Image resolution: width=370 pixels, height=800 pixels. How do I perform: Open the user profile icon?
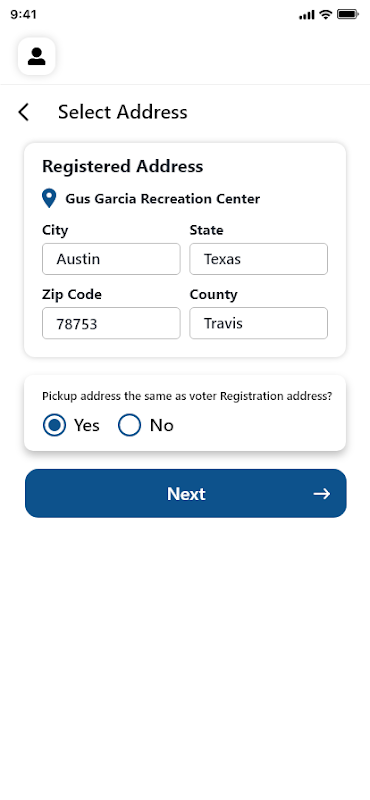point(36,56)
